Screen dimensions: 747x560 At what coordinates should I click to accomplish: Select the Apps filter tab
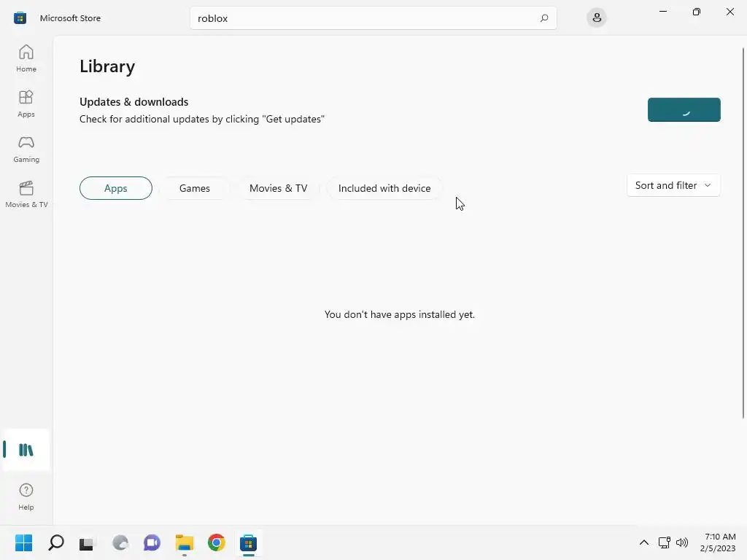click(x=116, y=188)
